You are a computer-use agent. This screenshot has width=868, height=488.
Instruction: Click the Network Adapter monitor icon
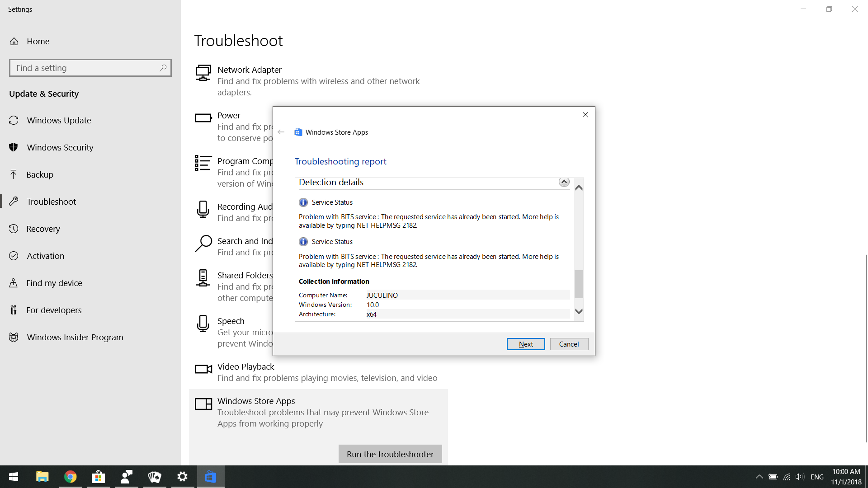[203, 73]
